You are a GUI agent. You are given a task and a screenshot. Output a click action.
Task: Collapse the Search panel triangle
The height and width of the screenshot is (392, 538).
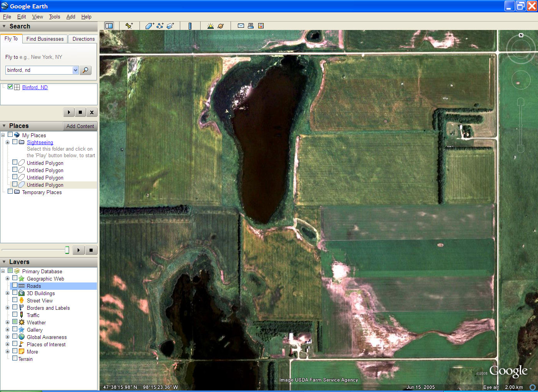[x=4, y=26]
